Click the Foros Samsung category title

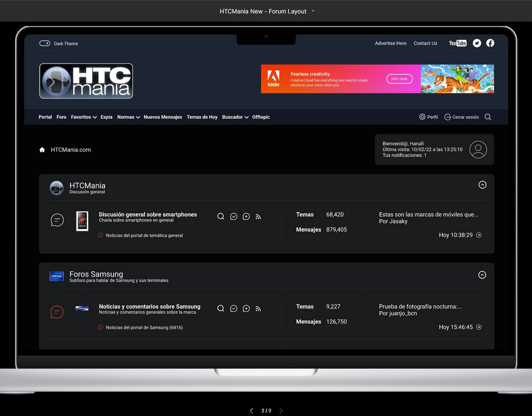pyautogui.click(x=96, y=274)
